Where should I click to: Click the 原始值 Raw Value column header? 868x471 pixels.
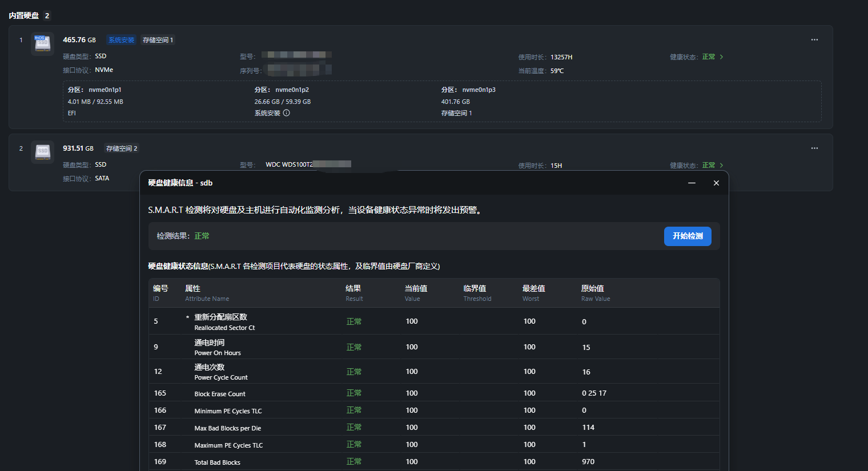595,293
